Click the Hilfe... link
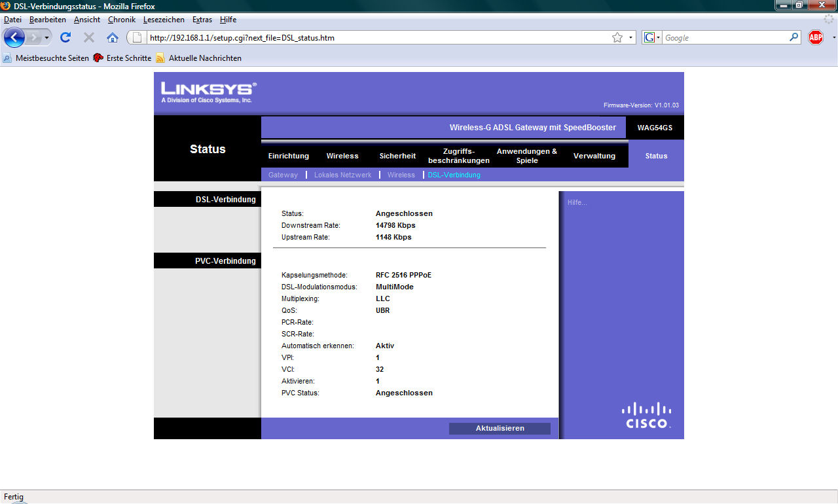The height and width of the screenshot is (504, 838). point(577,202)
